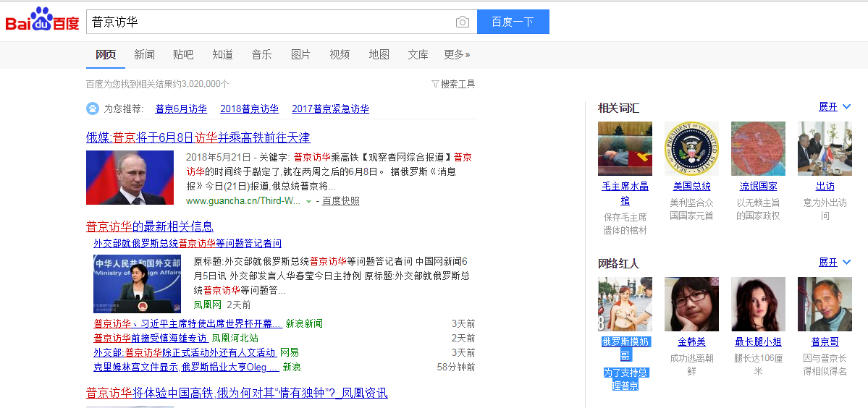The height and width of the screenshot is (408, 868).
Task: Open the 普京哥 text link
Action: [x=825, y=342]
